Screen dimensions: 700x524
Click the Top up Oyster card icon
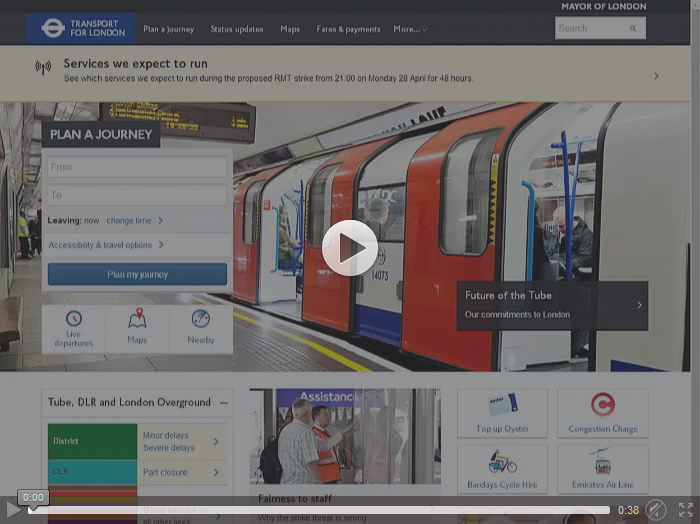pos(503,404)
